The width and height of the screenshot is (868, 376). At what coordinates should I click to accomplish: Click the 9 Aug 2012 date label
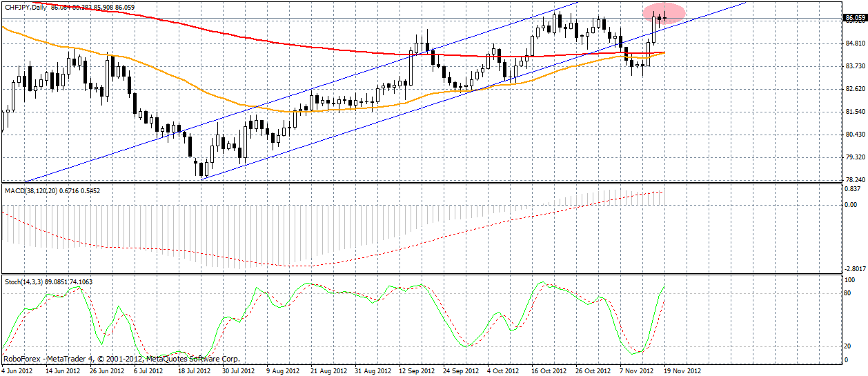(x=283, y=371)
